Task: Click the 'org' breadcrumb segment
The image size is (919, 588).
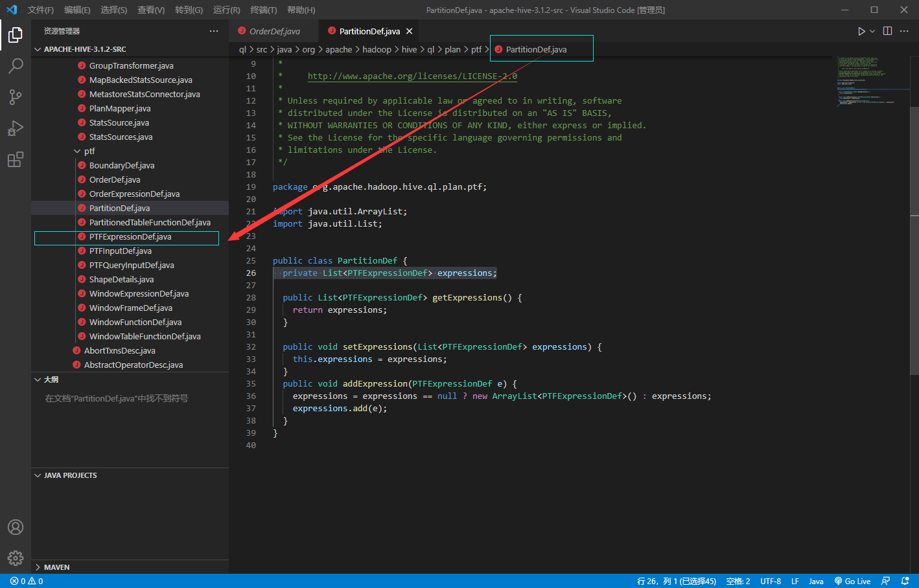Action: 308,49
